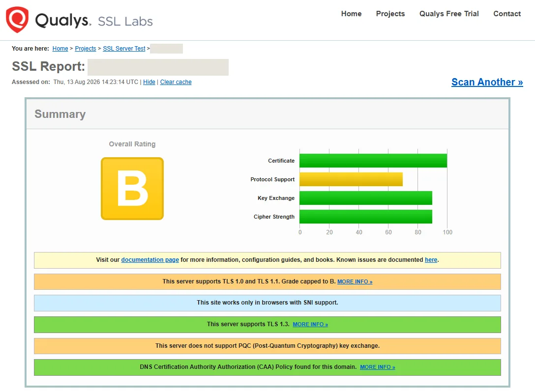This screenshot has height=392, width=535.
Task: Click the Qualys SSL Labs wordmark
Action: pyautogui.click(x=94, y=21)
